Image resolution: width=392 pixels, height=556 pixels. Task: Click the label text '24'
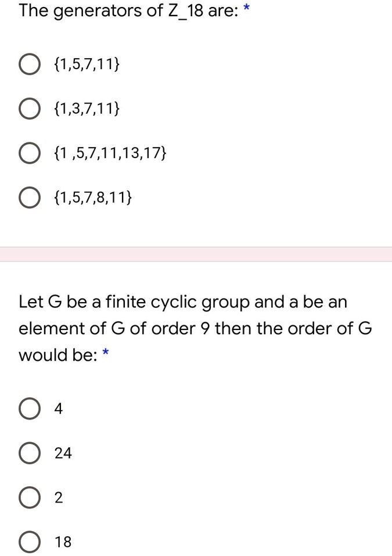[63, 453]
